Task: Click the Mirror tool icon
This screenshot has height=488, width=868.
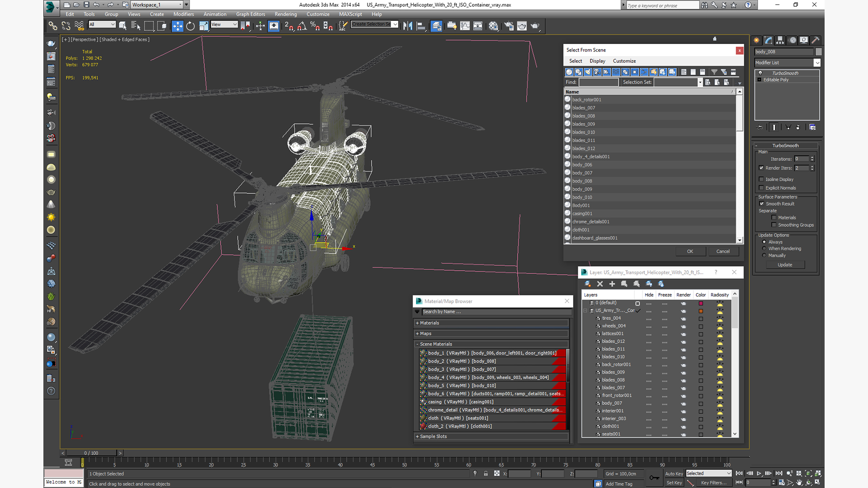Action: click(x=407, y=26)
